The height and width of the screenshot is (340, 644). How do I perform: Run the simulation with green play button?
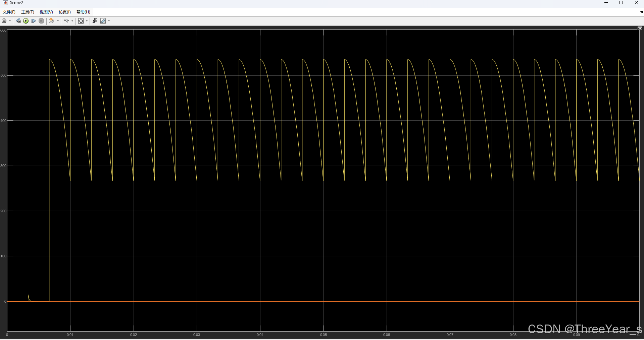(x=26, y=21)
